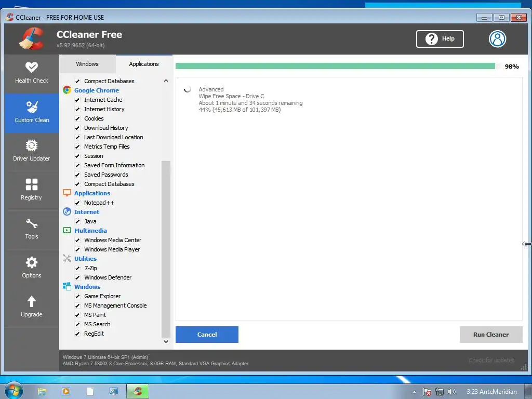This screenshot has width=532, height=399.
Task: Click the Action Center flag tray icon
Action: [427, 392]
